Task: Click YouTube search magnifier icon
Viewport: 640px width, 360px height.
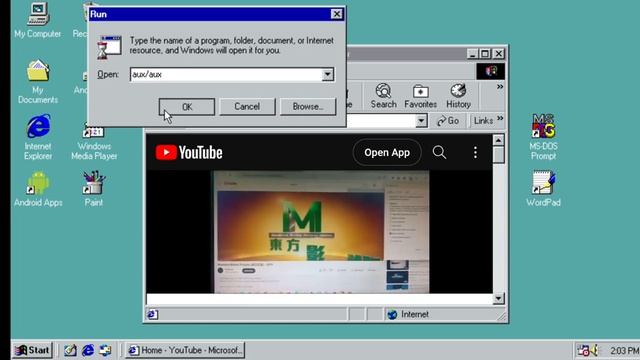Action: click(x=439, y=152)
